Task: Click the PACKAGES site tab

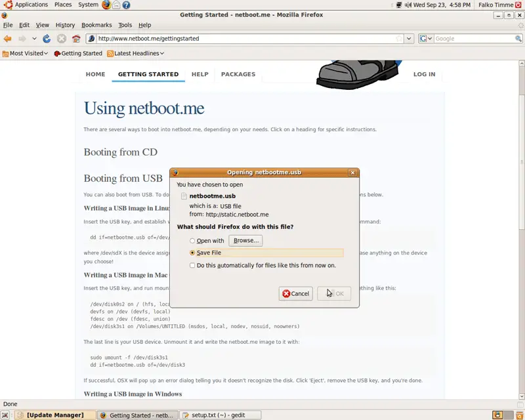Action: coord(238,74)
